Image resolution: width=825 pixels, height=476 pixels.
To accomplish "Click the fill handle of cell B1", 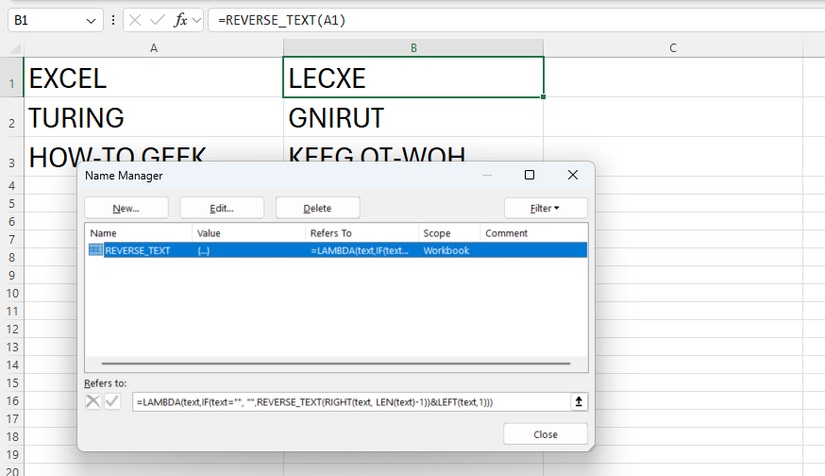I will [x=543, y=97].
